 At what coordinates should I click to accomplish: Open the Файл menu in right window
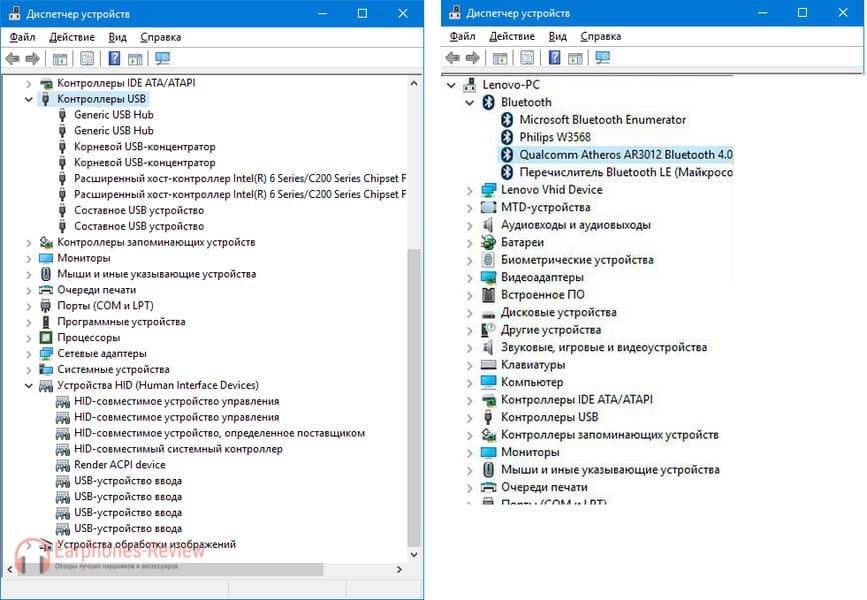pos(461,37)
